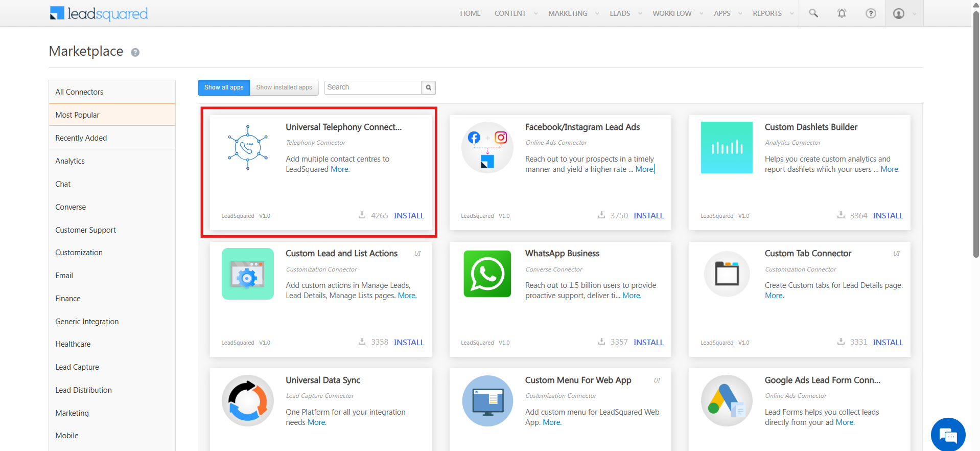Expand the MARKETING menu dropdown arrow

tap(597, 14)
